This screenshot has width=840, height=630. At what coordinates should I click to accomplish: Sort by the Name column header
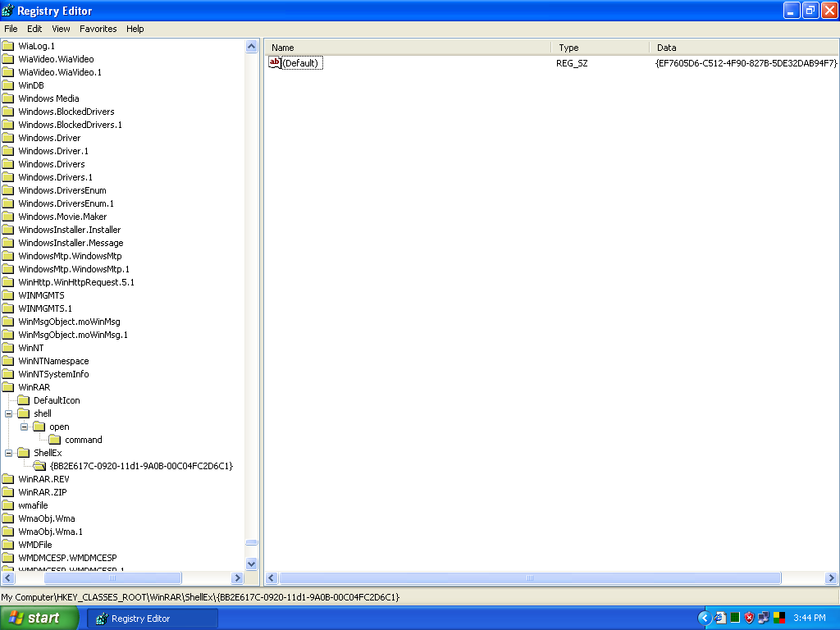click(409, 48)
